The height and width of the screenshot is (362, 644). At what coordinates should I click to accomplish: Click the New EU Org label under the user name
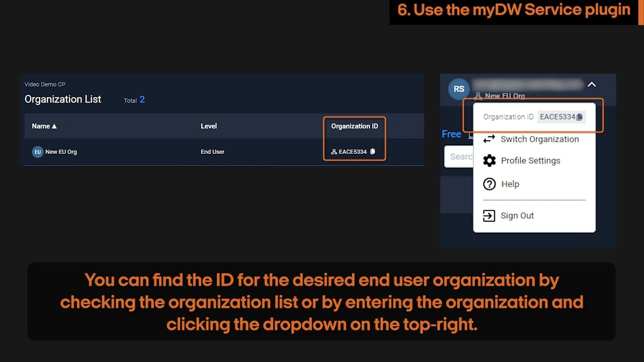point(505,96)
